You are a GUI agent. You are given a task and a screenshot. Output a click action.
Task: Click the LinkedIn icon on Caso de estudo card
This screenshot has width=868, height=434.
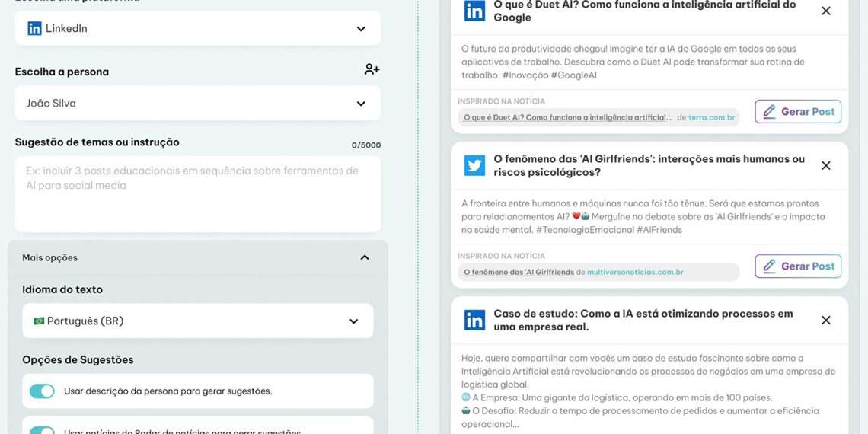(x=474, y=320)
